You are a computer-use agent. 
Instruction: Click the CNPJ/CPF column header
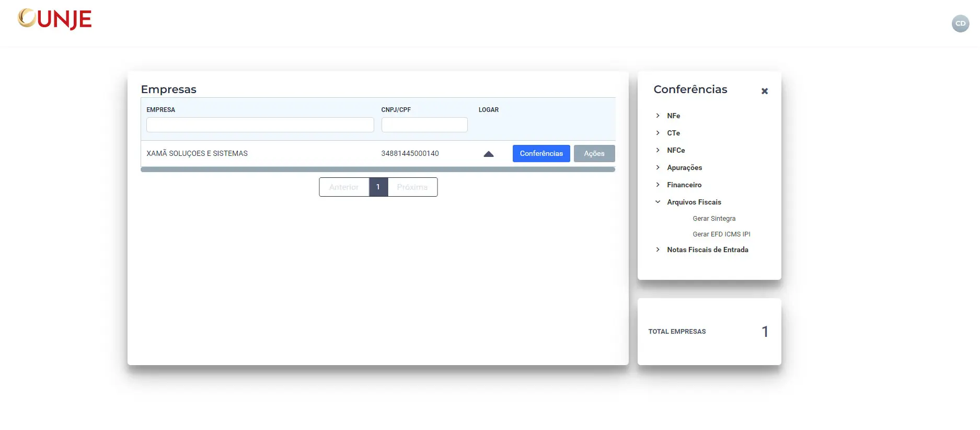[396, 110]
